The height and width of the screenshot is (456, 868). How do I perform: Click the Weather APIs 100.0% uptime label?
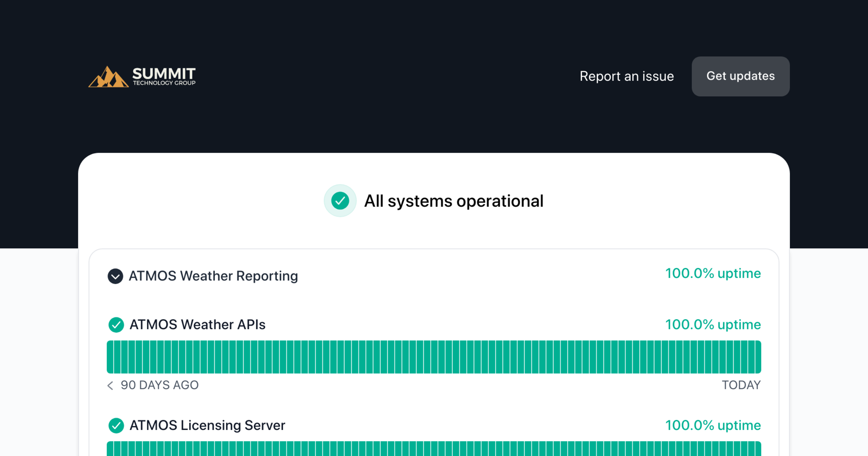(x=713, y=325)
